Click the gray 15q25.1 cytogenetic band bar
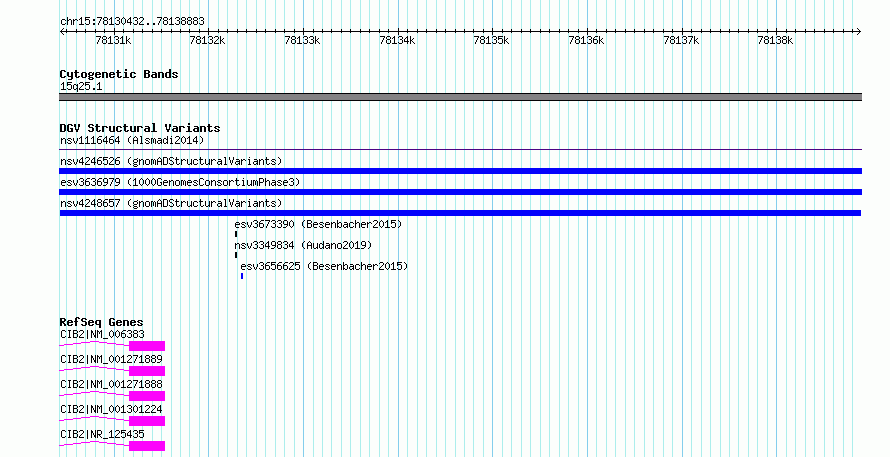Viewport: 890px width, 457px height. pyautogui.click(x=460, y=97)
